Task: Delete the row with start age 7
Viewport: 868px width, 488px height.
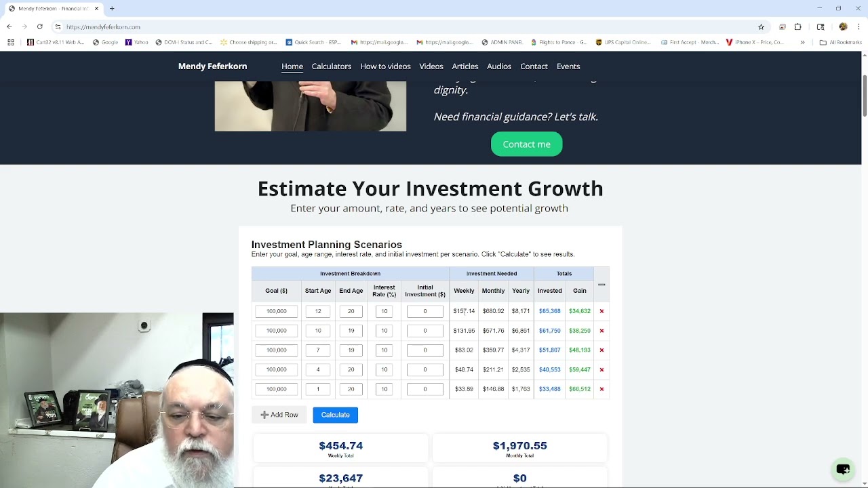Action: click(x=601, y=350)
